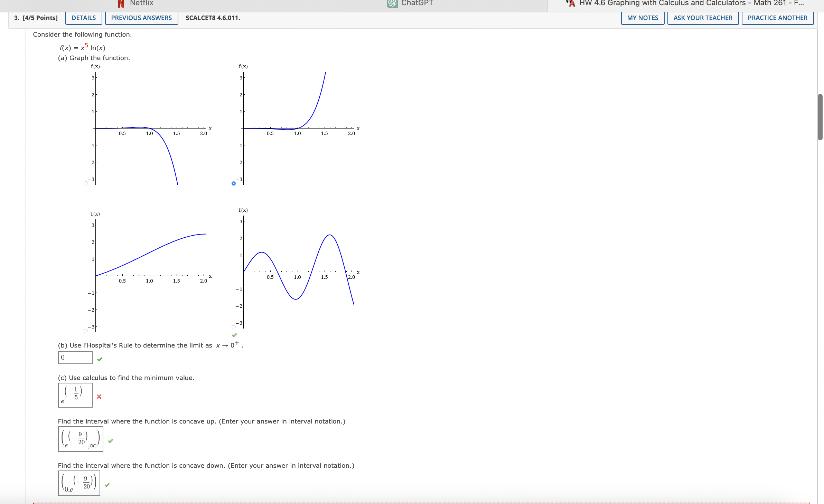Select the radio button for the decreasing curve graph
This screenshot has width=824, height=504.
coord(86,183)
